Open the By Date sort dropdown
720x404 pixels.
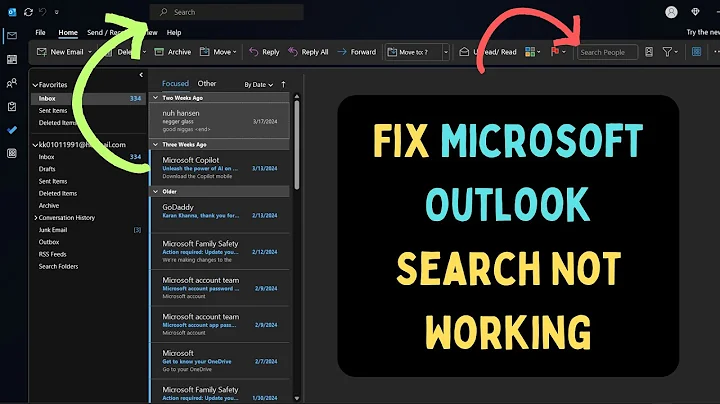[x=259, y=84]
